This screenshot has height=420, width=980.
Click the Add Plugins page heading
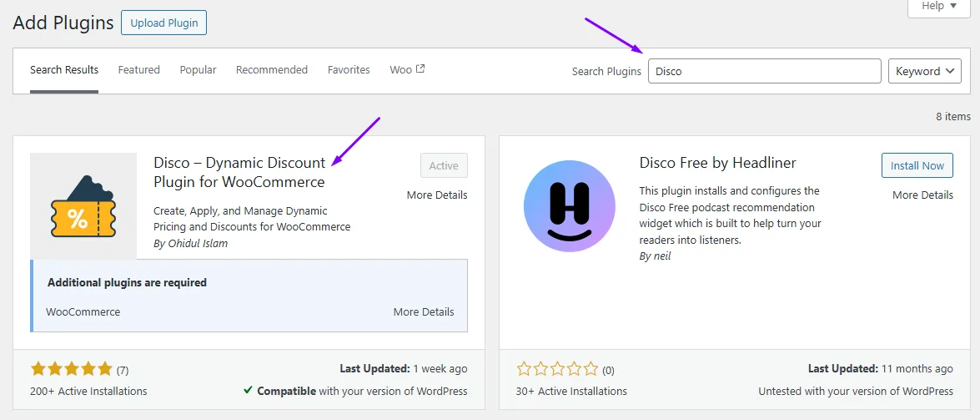pyautogui.click(x=63, y=23)
